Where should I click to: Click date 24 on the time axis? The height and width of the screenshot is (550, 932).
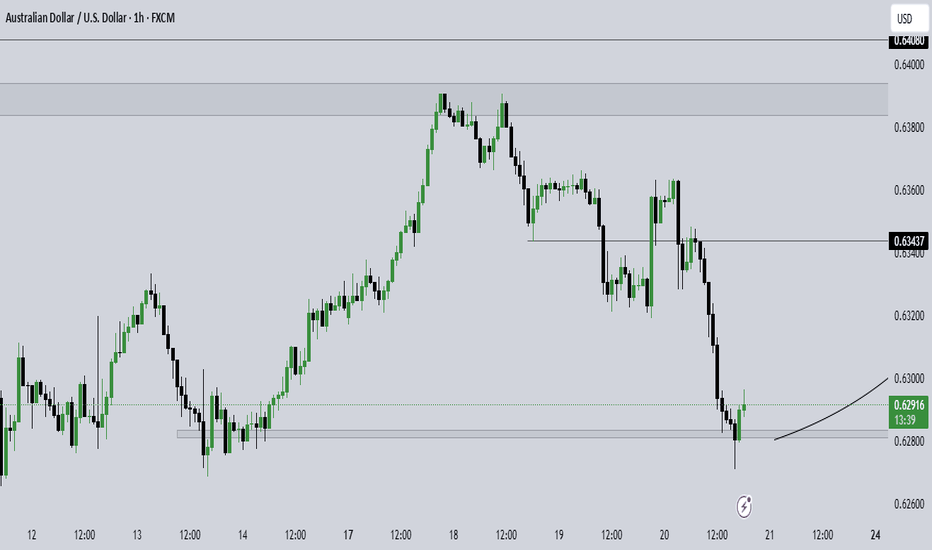[x=875, y=535]
